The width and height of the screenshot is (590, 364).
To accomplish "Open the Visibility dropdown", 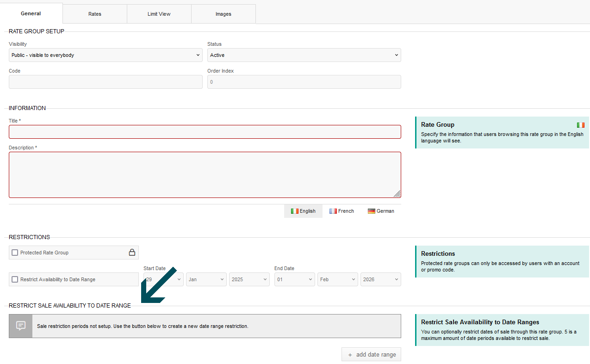I will (106, 55).
